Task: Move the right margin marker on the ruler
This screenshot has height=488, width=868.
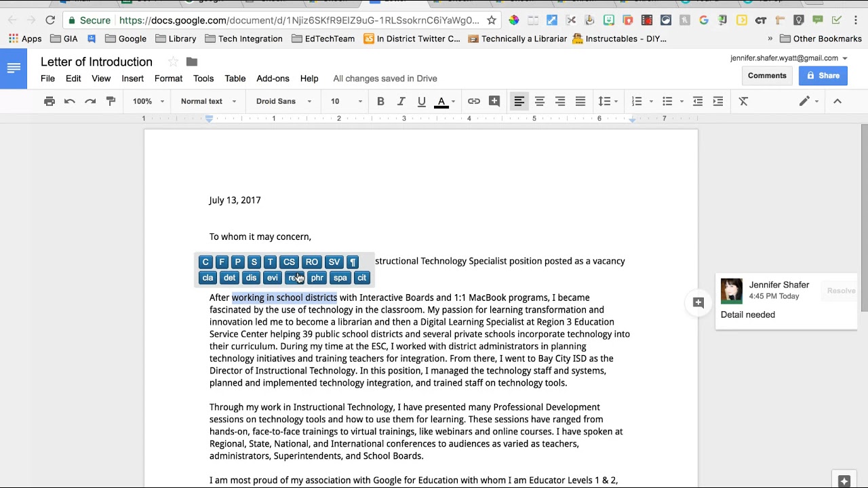Action: (x=632, y=119)
